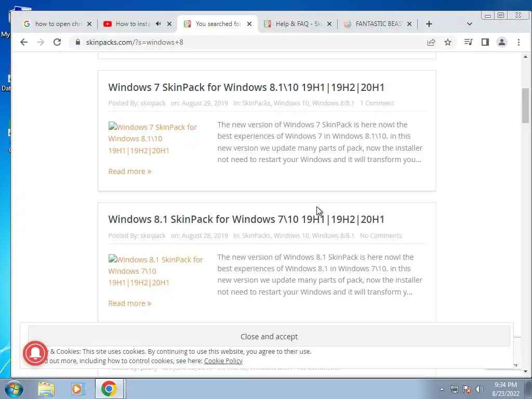532x399 pixels.
Task: Open Windows 8.1 SkinPack post title
Action: click(246, 219)
